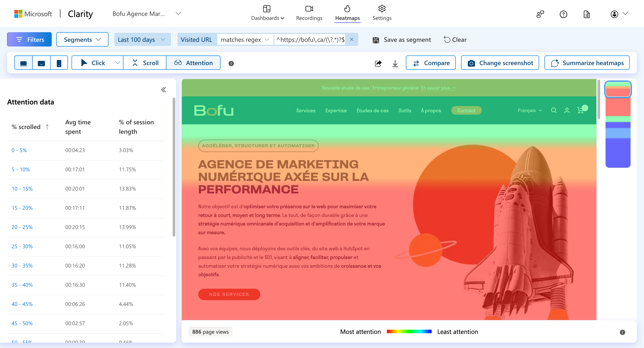Screen dimensions: 644x348
Task: Select the mobile device view icon
Action: click(59, 63)
